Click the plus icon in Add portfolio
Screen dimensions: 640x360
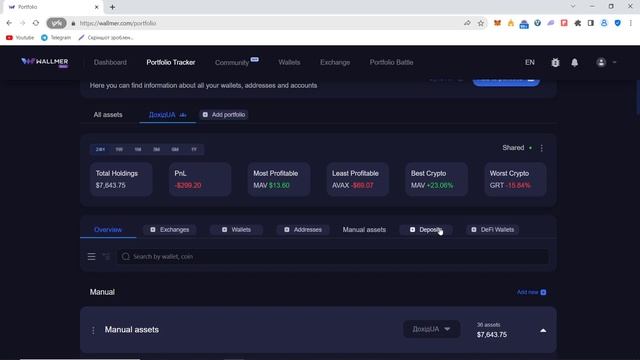[205, 115]
